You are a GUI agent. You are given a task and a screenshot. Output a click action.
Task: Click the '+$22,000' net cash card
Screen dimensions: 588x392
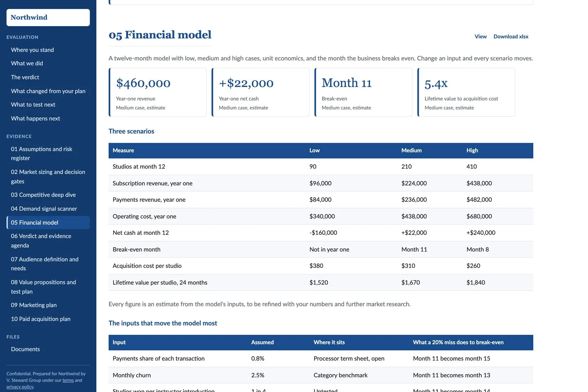pyautogui.click(x=261, y=92)
